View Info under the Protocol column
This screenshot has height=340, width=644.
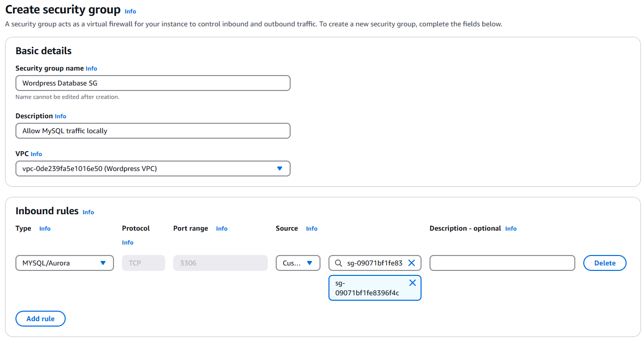point(127,242)
